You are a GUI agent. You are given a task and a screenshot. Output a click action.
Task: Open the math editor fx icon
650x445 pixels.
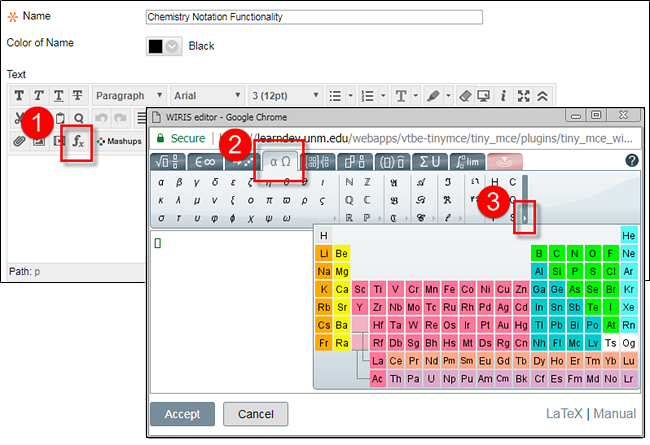[78, 141]
